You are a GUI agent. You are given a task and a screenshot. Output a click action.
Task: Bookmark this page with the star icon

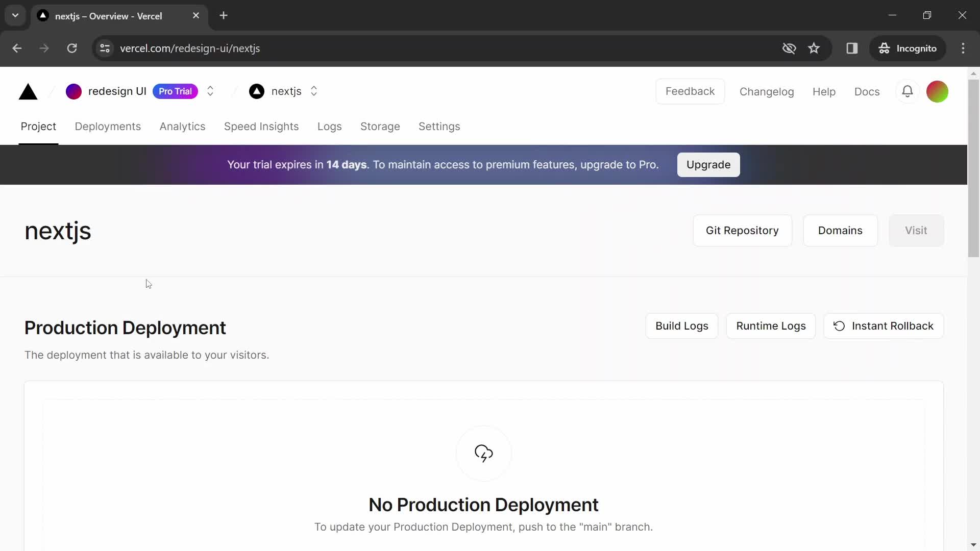(x=814, y=48)
